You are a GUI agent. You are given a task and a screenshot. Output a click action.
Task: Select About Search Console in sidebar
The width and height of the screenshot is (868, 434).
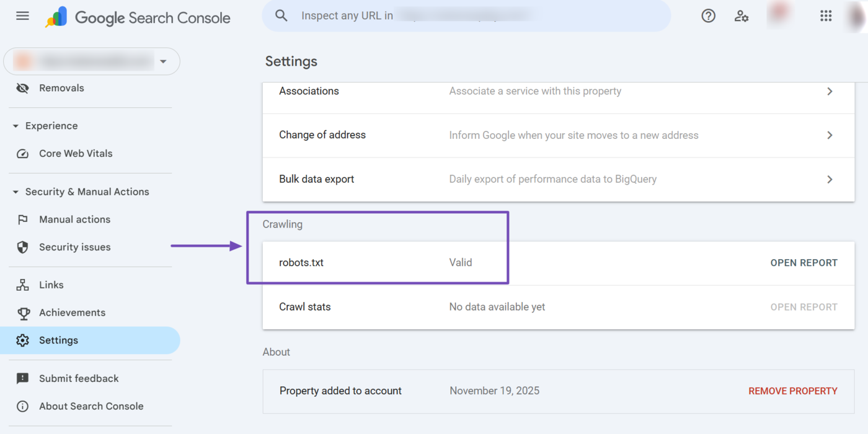(x=91, y=406)
